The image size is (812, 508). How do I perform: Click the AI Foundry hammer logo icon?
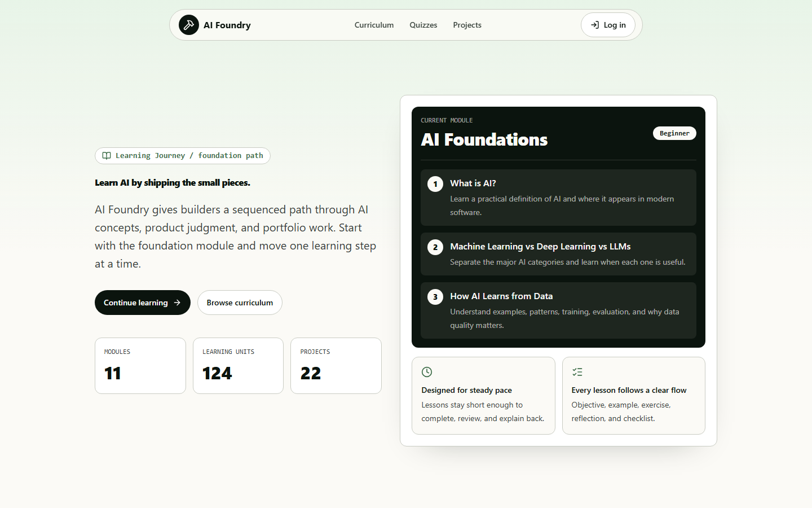coord(189,25)
